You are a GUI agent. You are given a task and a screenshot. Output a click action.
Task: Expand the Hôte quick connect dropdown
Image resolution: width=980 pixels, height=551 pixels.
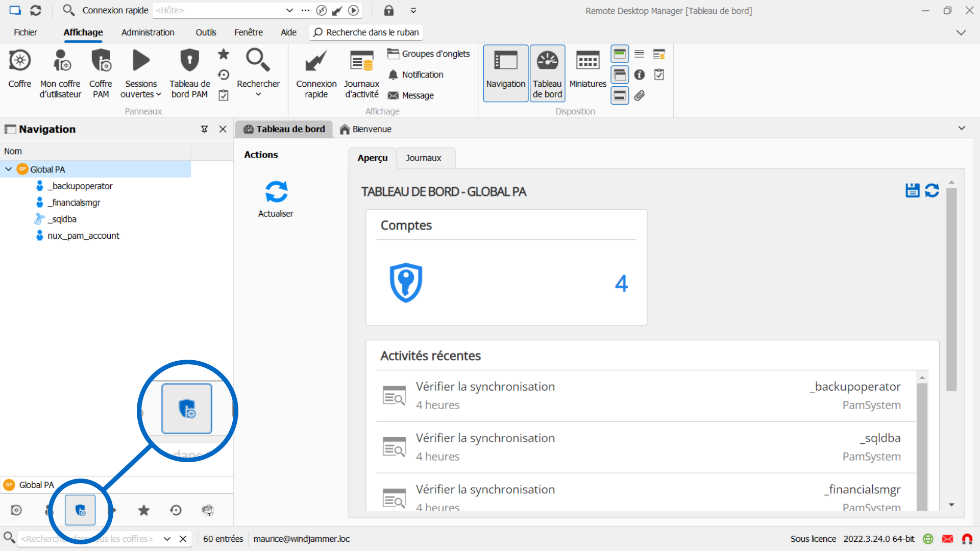pos(289,10)
